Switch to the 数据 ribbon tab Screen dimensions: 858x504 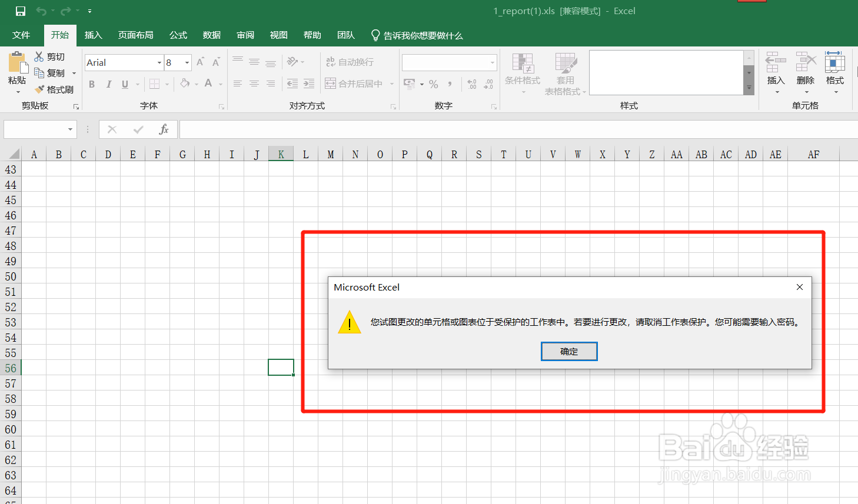[x=211, y=35]
